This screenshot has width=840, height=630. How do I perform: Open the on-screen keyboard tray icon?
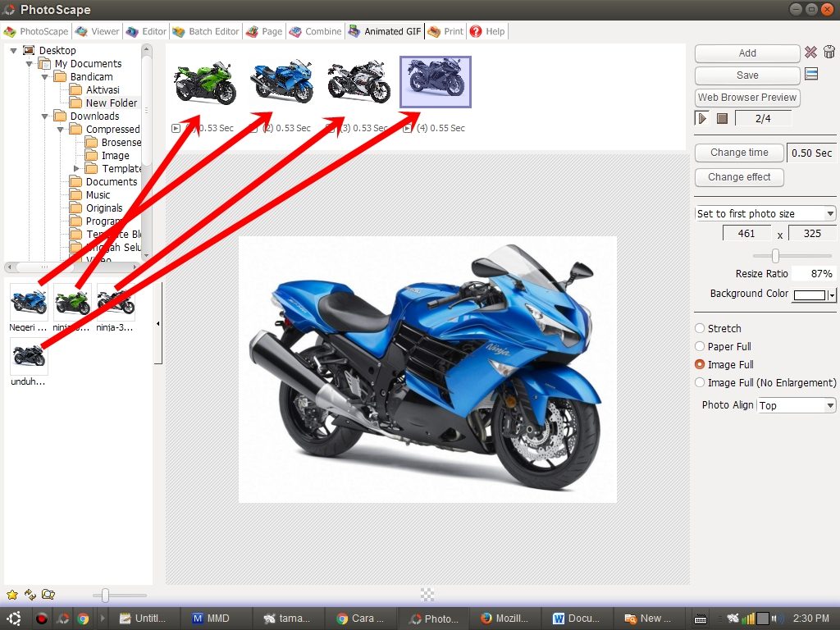[701, 619]
